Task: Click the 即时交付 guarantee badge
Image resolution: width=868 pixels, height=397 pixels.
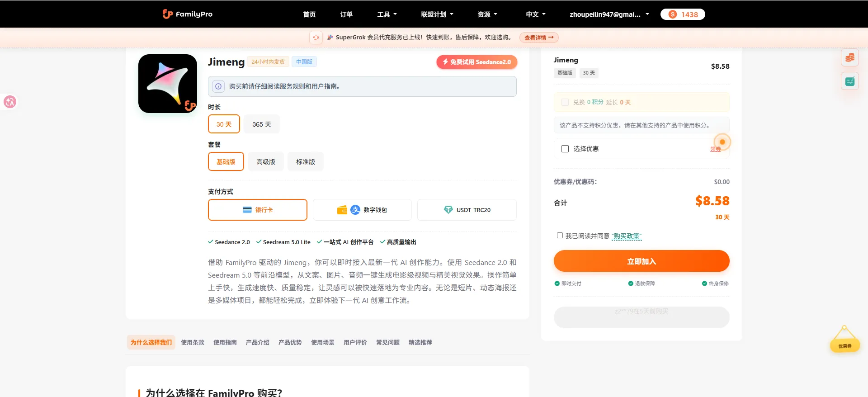Action: [x=568, y=284]
